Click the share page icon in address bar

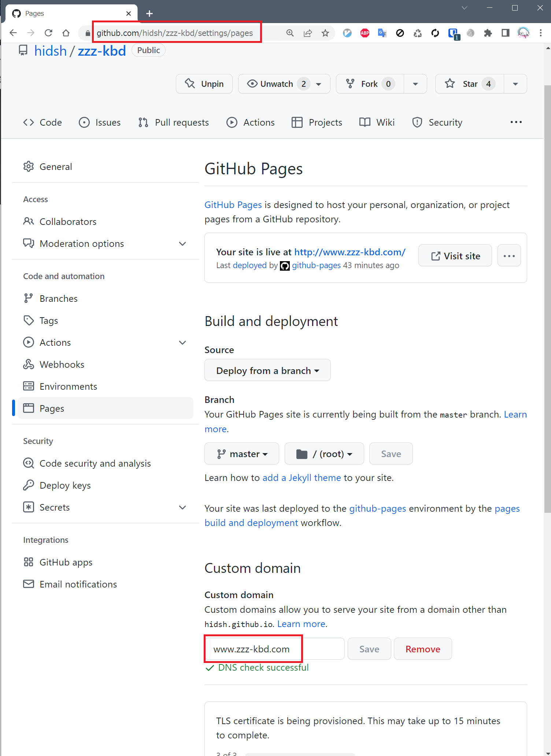pos(308,33)
